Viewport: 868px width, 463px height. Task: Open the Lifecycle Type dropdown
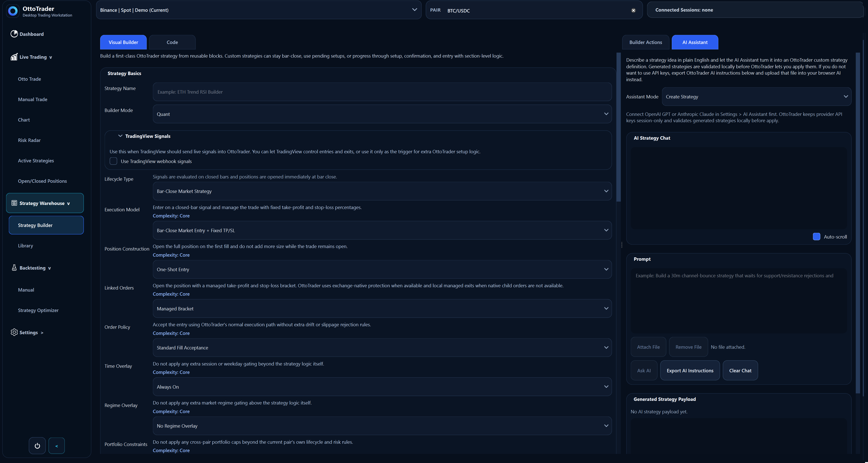click(382, 191)
